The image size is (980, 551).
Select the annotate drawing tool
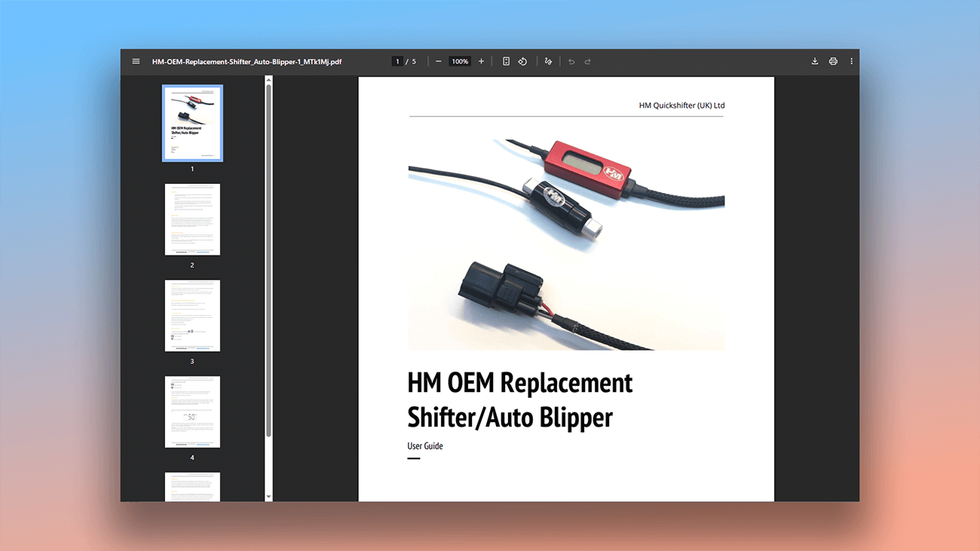click(548, 61)
